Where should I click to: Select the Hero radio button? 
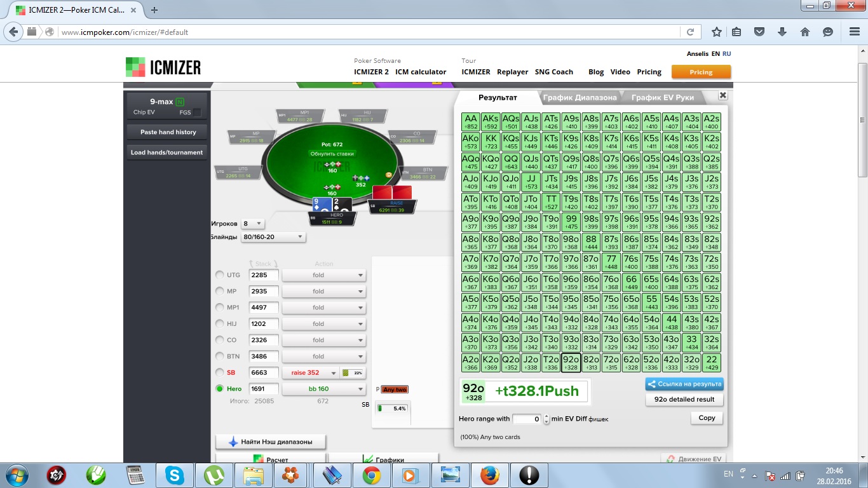220,389
